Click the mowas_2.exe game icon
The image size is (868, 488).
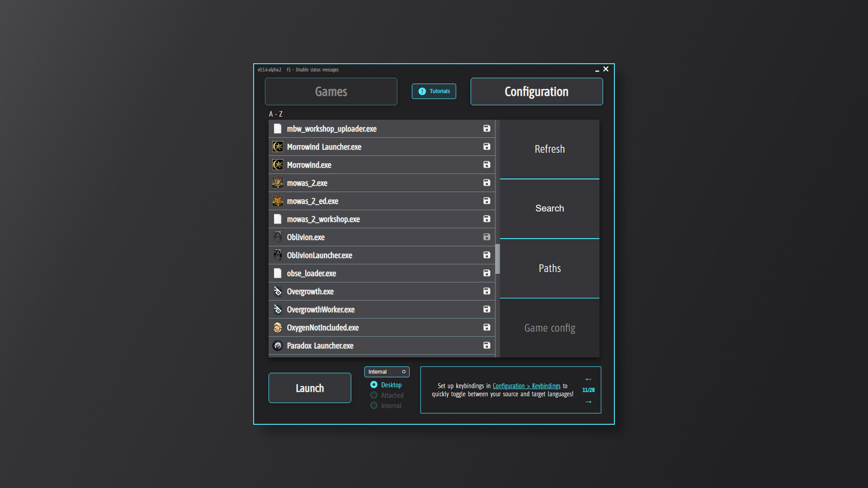coord(278,183)
